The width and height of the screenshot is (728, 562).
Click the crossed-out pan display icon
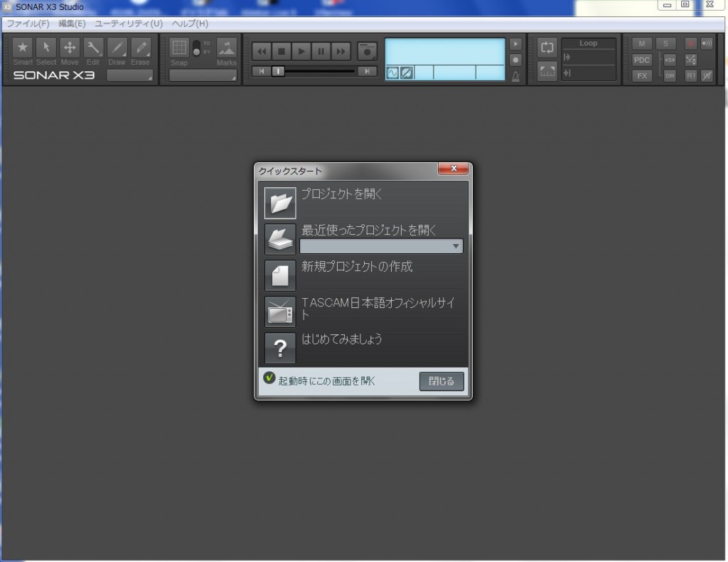[x=406, y=73]
